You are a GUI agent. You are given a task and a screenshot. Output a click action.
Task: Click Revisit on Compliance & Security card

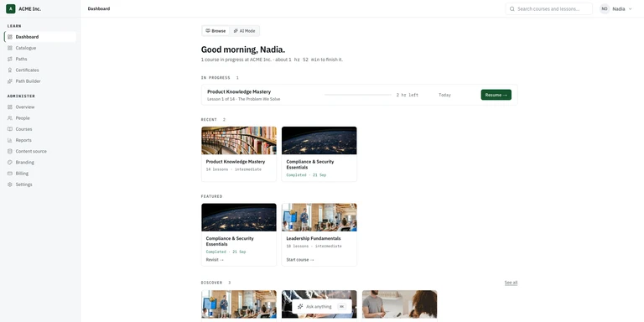215,260
